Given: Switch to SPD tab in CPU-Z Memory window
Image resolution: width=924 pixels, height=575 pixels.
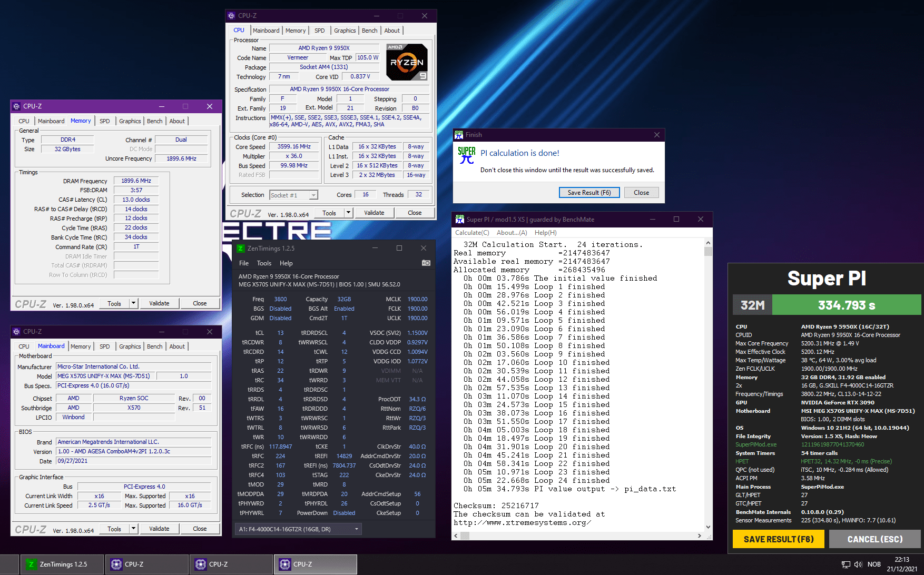Looking at the screenshot, I should click(105, 121).
